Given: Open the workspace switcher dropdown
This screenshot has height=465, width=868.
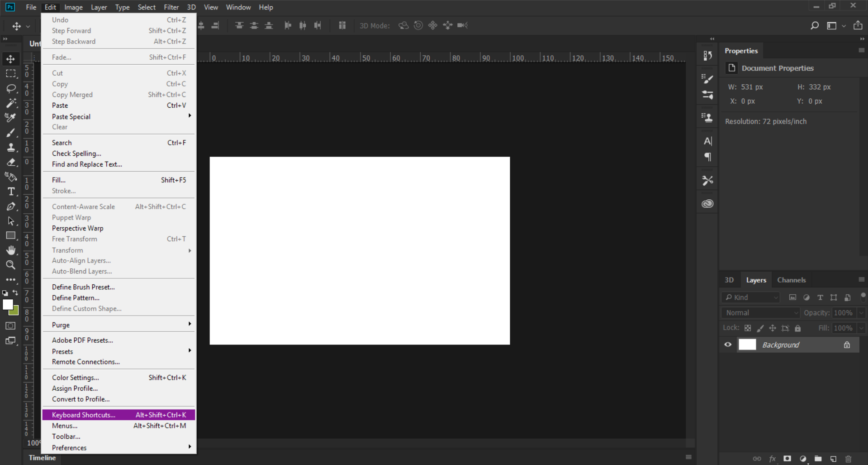Looking at the screenshot, I should coord(837,26).
